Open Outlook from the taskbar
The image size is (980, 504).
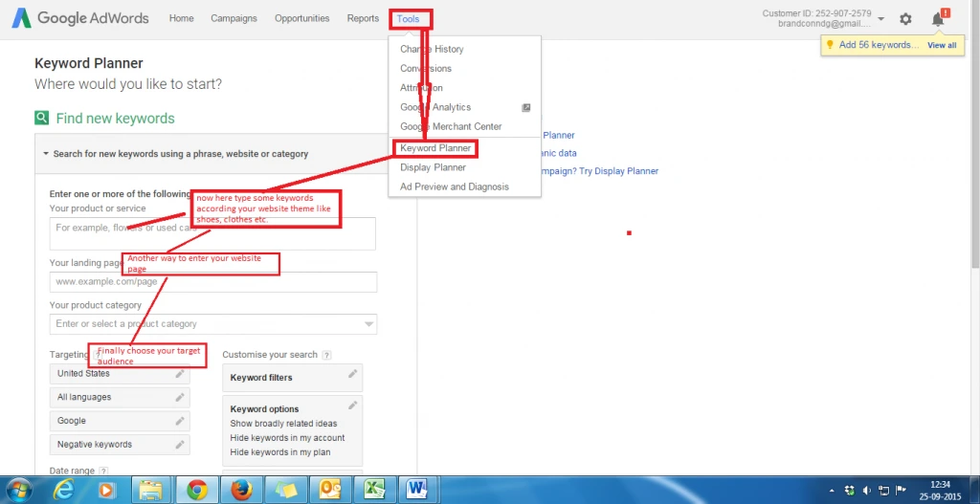pos(329,490)
